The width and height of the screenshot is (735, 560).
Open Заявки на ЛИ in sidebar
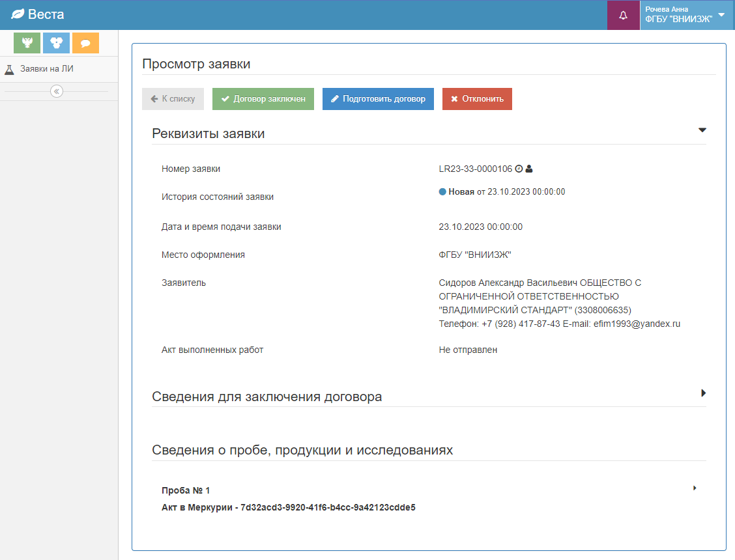point(46,69)
